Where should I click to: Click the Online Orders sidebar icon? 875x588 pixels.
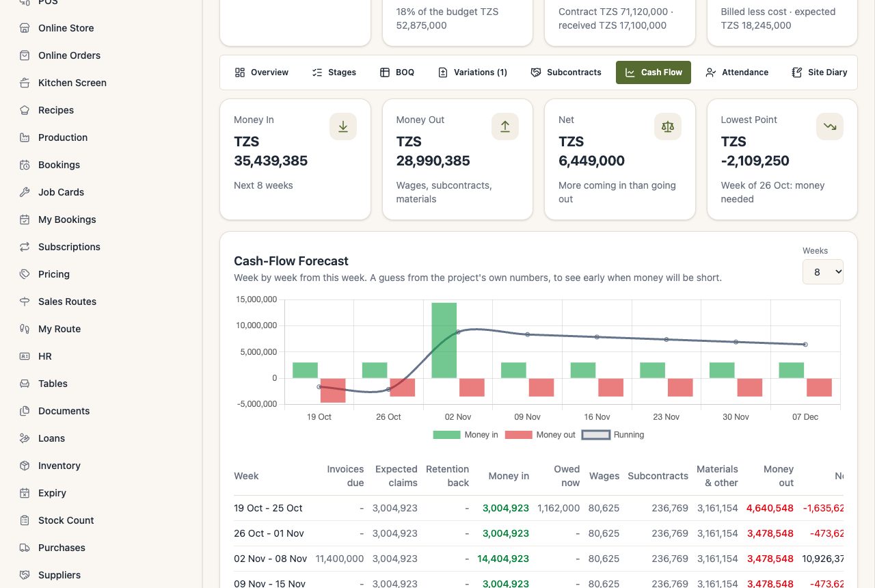click(25, 55)
